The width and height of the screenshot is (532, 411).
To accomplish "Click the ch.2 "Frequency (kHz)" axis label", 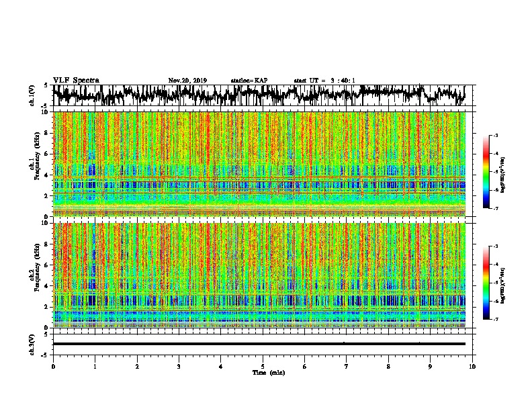I will (38, 267).
